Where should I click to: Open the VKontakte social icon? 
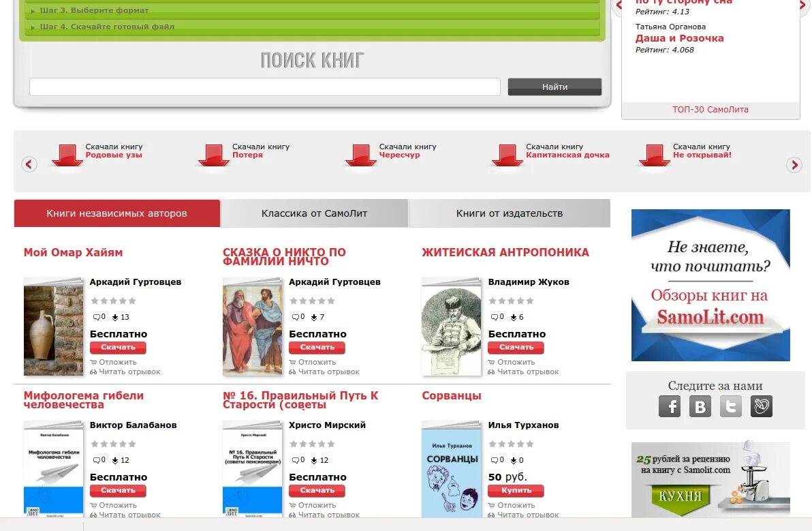[x=700, y=406]
